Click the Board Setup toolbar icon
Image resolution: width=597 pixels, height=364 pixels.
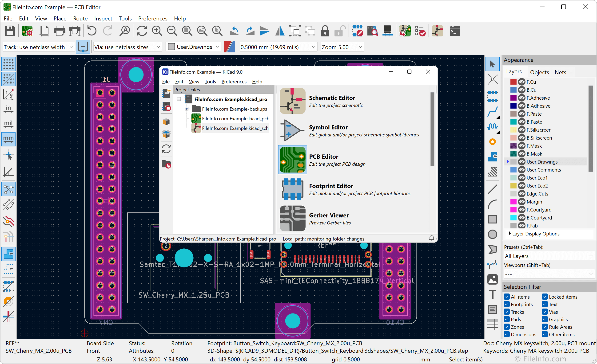[x=27, y=31]
